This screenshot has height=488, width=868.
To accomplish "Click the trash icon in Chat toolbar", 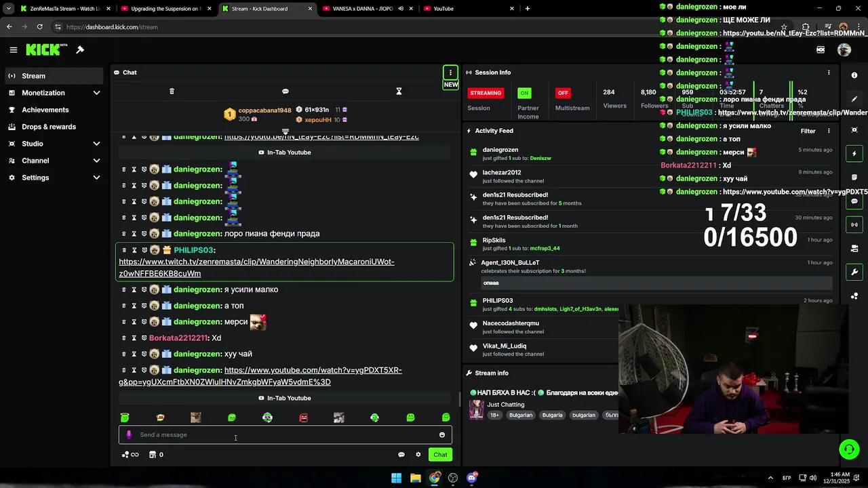I will coord(172,91).
